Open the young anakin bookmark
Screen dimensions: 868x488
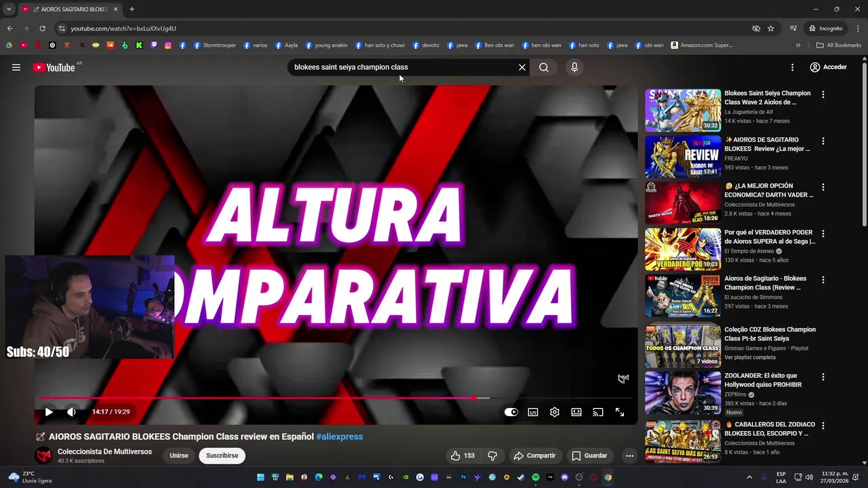click(x=326, y=45)
